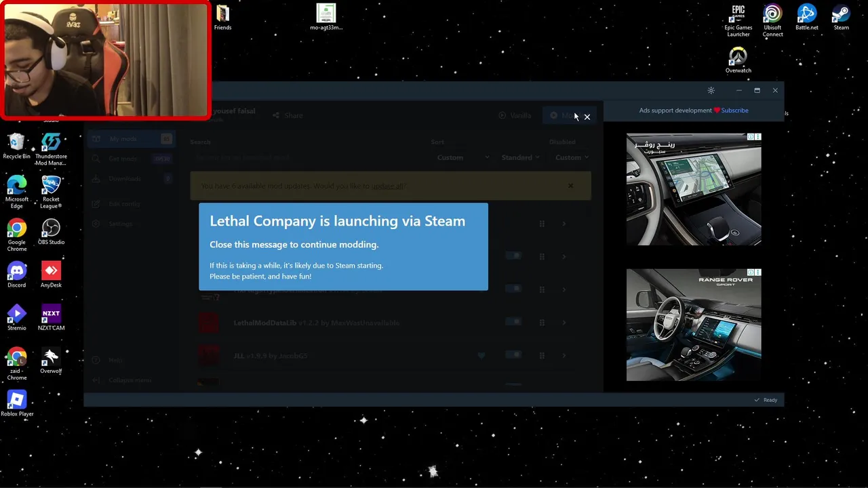Open the AnyDesk desktop icon
Image resolution: width=868 pixels, height=488 pixels.
point(51,274)
